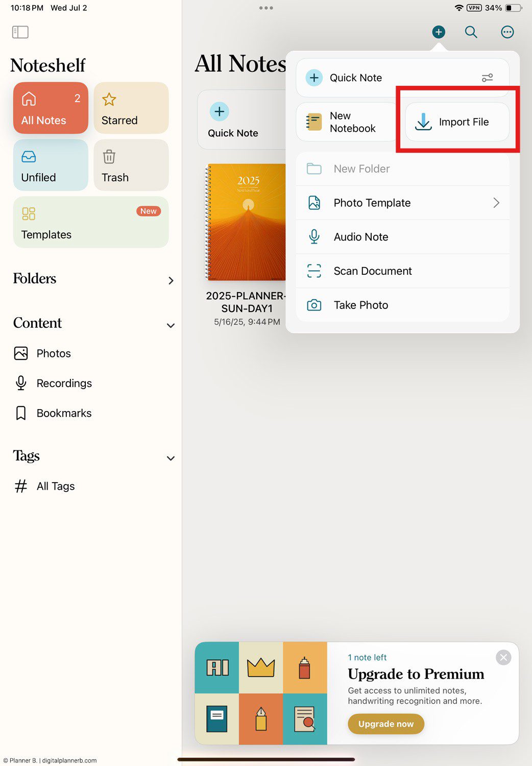Tap the '1 note left' label
532x766 pixels.
[367, 657]
